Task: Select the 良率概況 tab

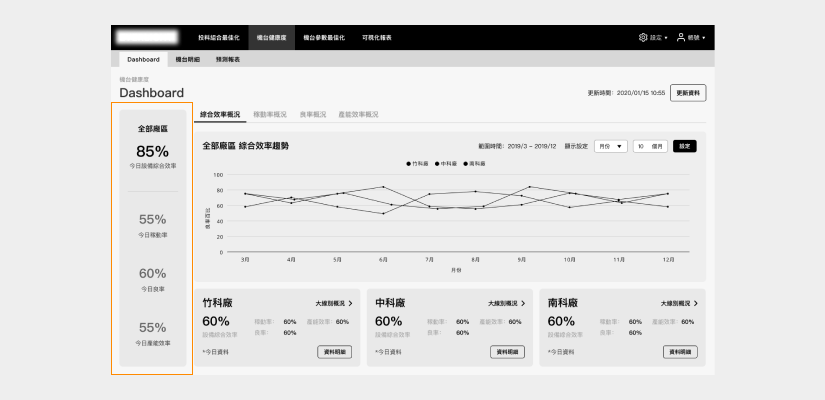Action: (313, 115)
